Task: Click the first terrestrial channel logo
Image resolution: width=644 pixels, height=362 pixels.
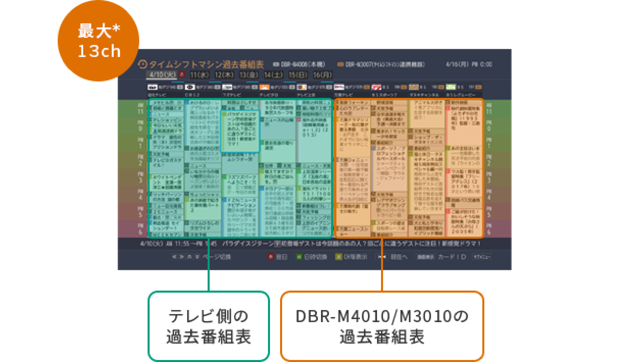Action: click(x=153, y=87)
